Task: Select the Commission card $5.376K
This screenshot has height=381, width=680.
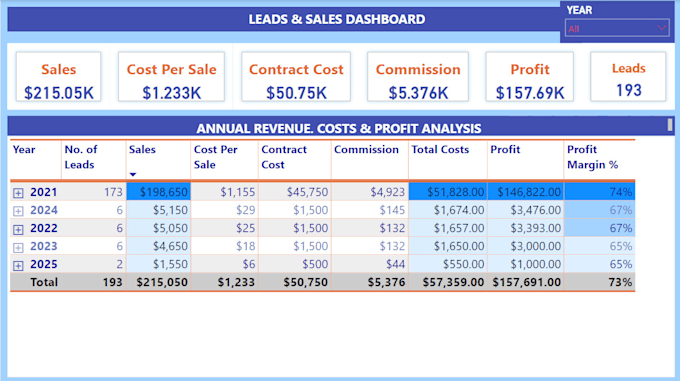Action: pyautogui.click(x=418, y=77)
